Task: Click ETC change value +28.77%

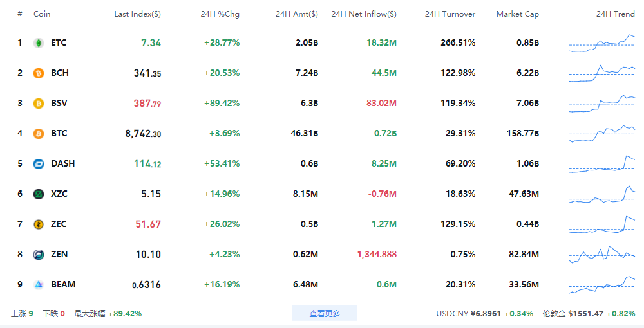Action: 222,42
